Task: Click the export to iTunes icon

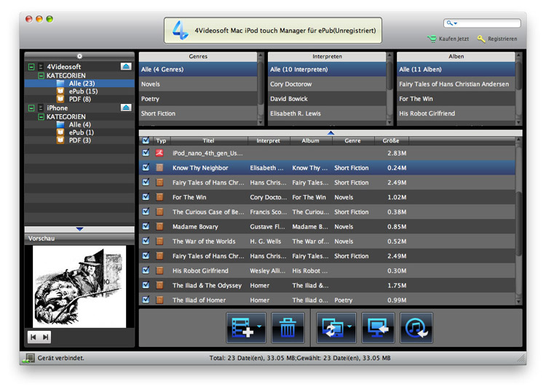Action: (416, 328)
